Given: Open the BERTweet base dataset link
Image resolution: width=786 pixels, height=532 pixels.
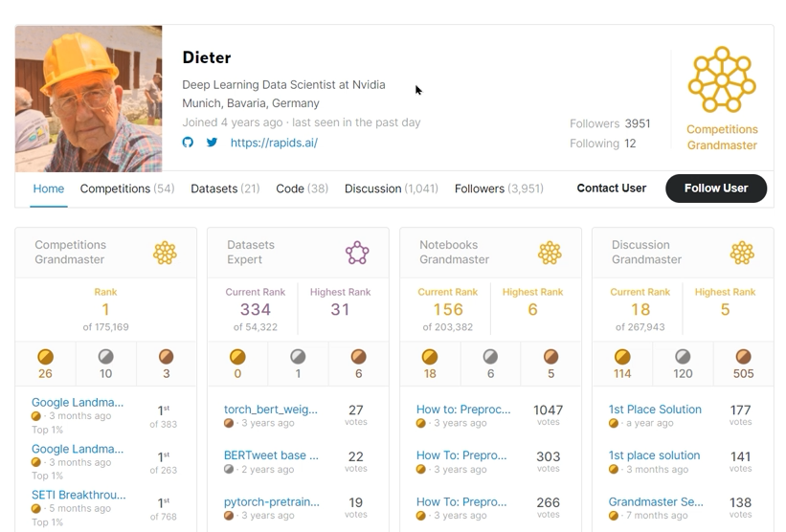Looking at the screenshot, I should 271,455.
